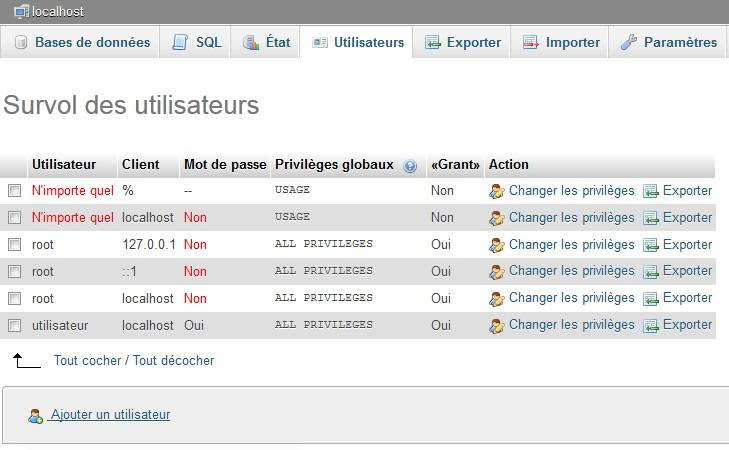Switch to the Exporter tab
Screen dimensions: 729x450
tap(462, 42)
